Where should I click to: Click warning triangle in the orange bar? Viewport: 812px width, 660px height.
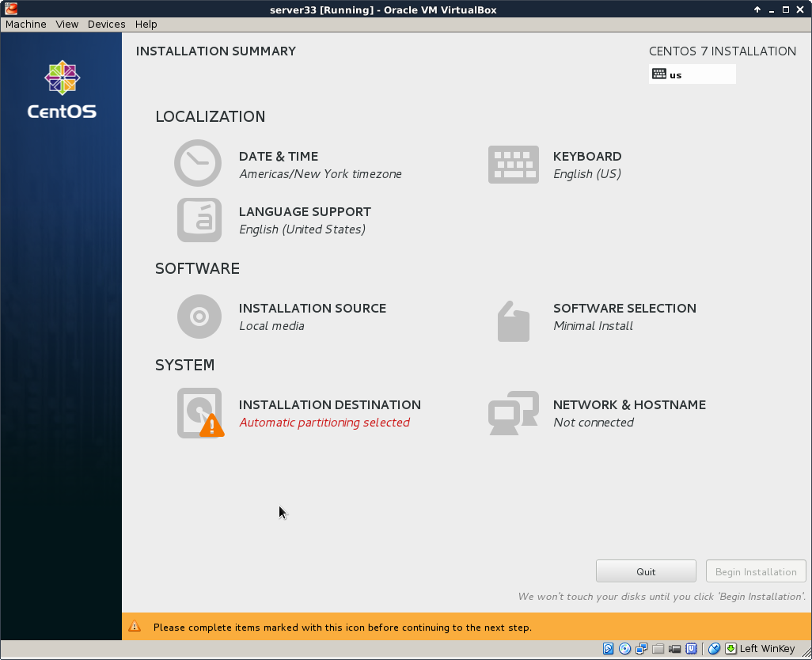[135, 626]
